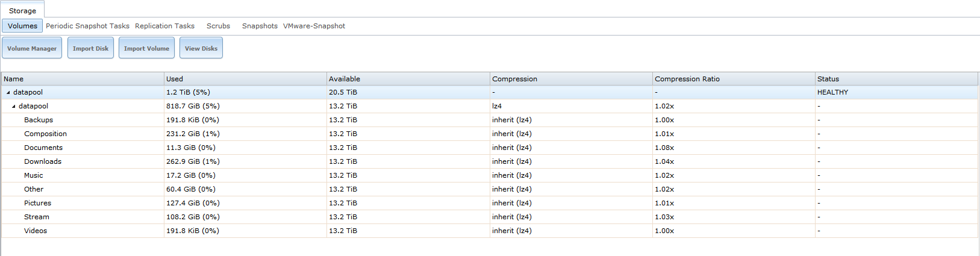
Task: Select the Backups dataset row
Action: tap(490, 120)
